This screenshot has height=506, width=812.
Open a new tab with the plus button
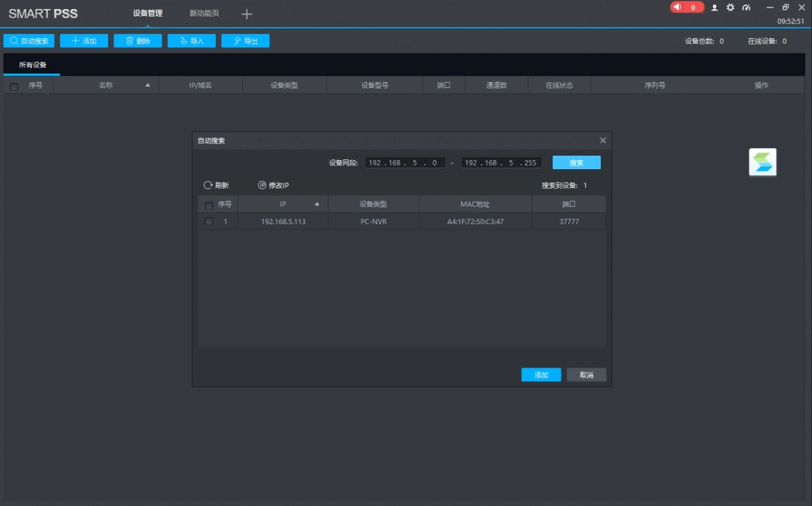click(246, 14)
